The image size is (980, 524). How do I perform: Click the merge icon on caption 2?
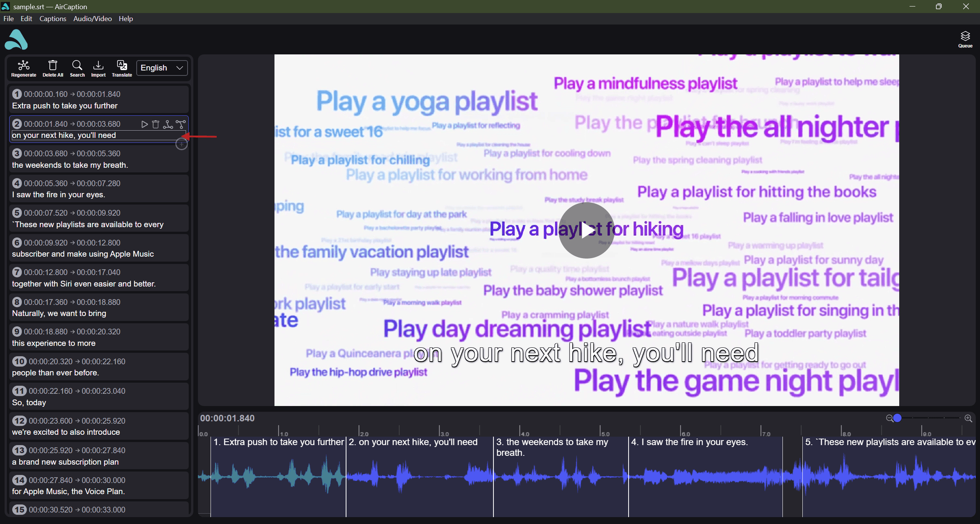coord(168,124)
